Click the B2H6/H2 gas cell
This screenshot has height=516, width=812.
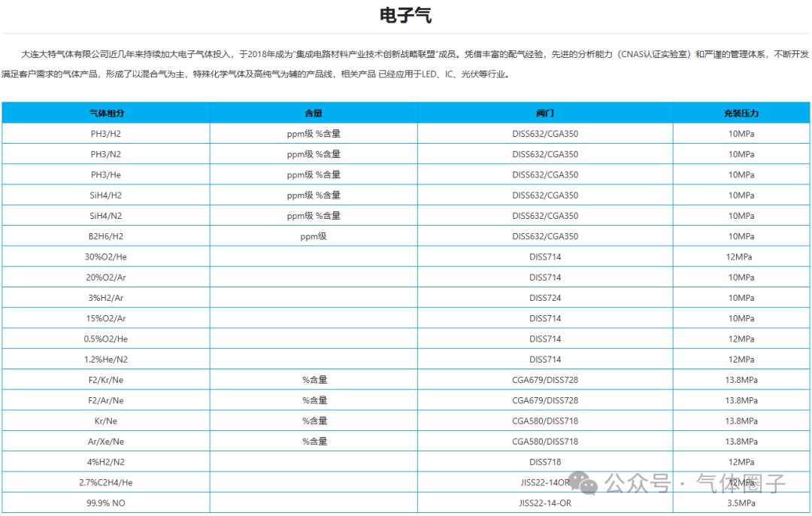point(106,236)
